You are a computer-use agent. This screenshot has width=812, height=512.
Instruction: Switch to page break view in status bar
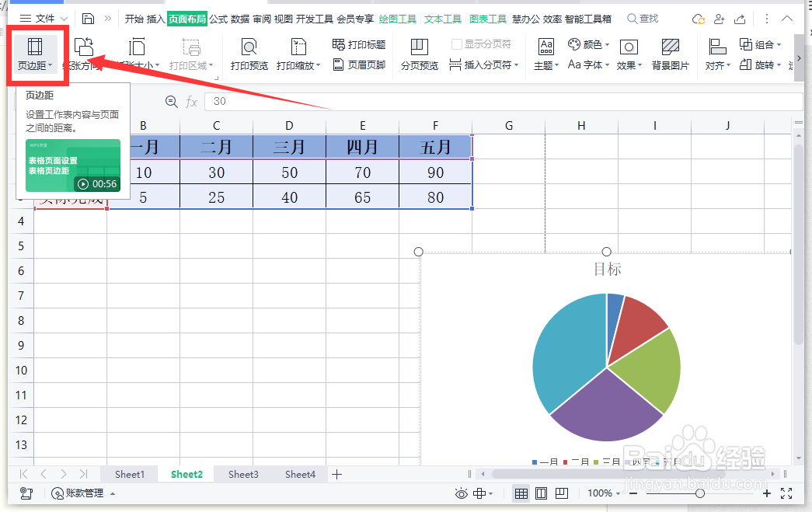pos(561,493)
